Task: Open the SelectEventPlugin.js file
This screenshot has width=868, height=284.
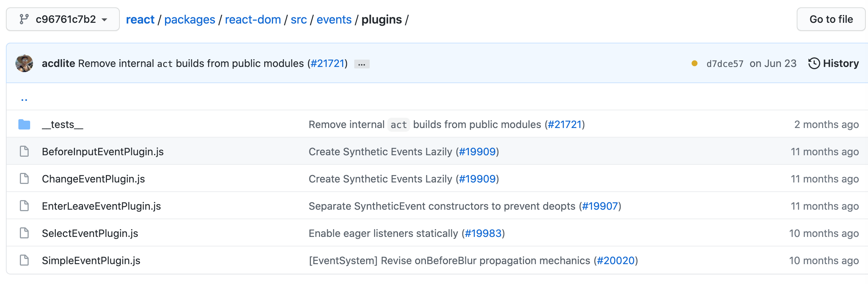Action: pyautogui.click(x=90, y=233)
